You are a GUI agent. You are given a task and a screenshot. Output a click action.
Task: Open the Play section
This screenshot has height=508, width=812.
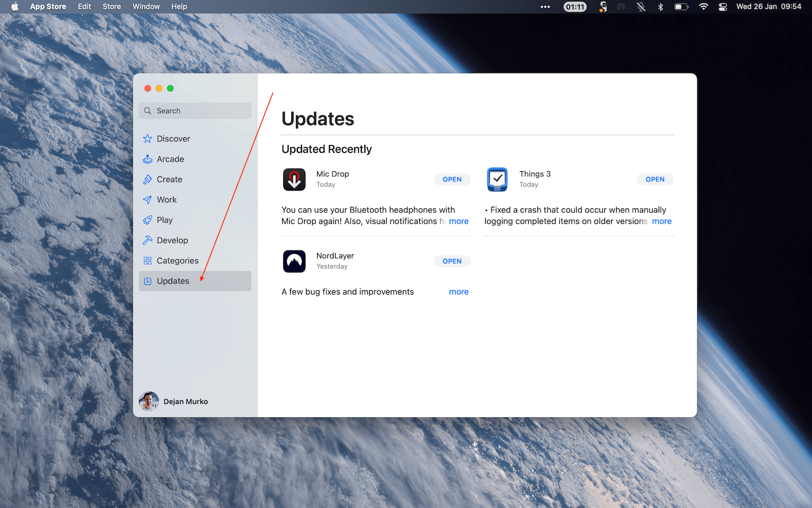coord(164,219)
